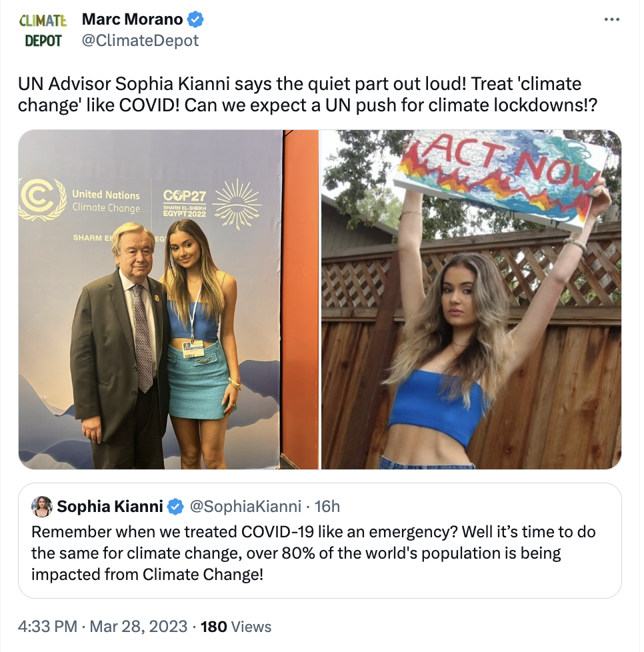Viewport: 644px width, 652px height.
Task: Visit the @ClimateDepot handle link
Action: point(140,41)
